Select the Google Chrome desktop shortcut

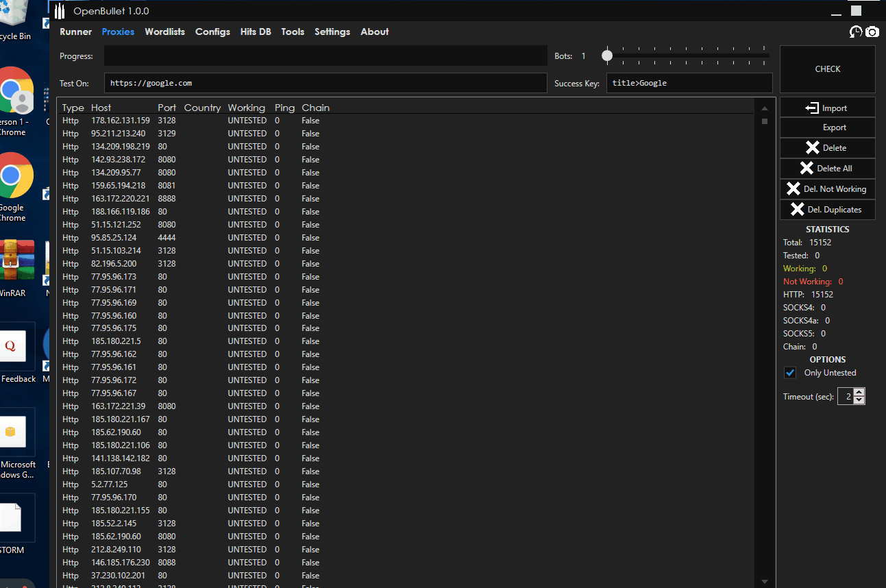[15, 187]
